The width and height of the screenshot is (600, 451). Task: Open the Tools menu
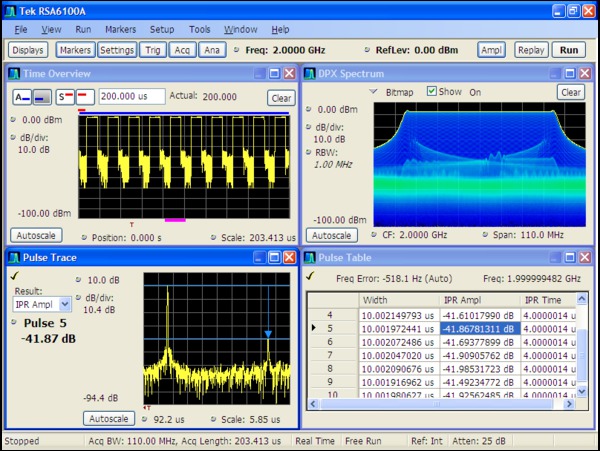pyautogui.click(x=200, y=30)
